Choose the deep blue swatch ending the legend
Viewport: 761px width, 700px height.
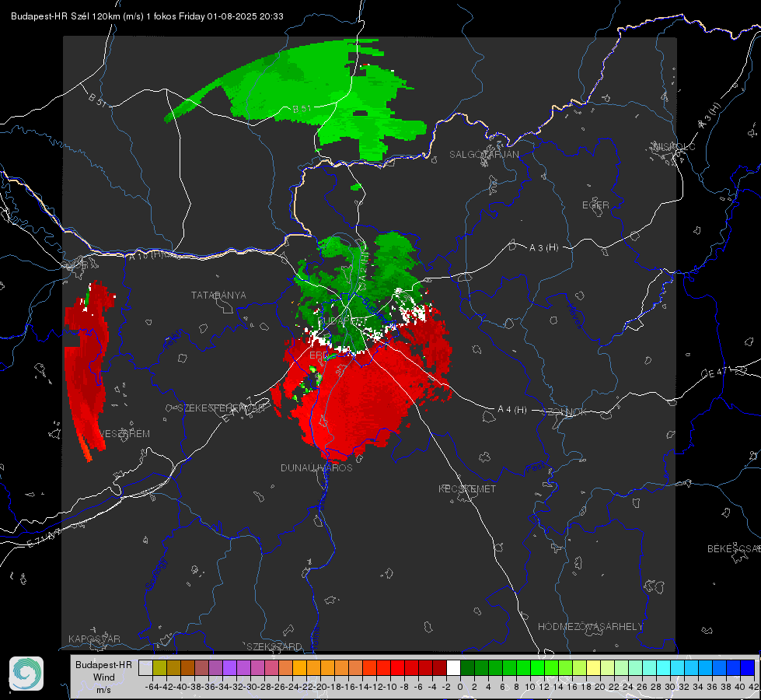tap(748, 667)
